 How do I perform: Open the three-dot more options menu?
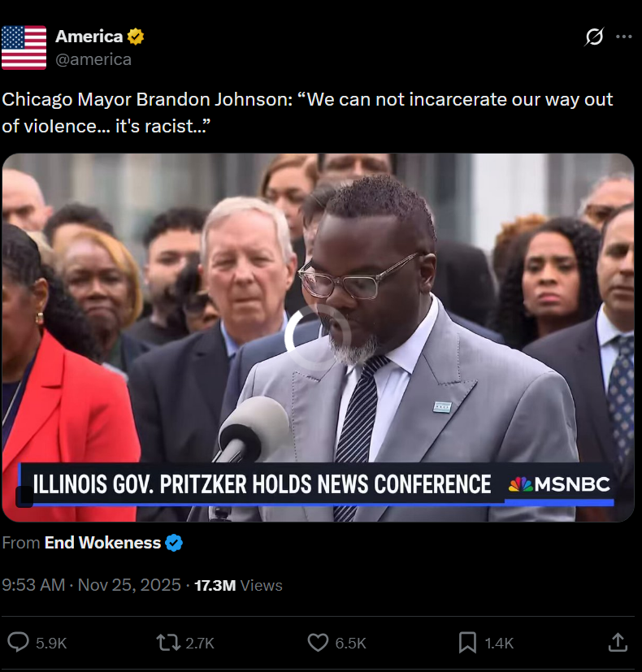623,37
